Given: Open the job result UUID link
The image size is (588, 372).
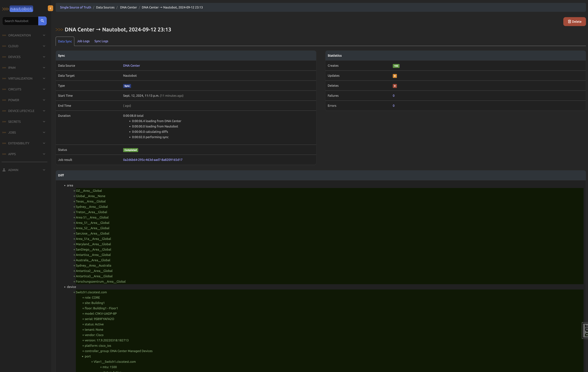Looking at the screenshot, I should tap(153, 160).
